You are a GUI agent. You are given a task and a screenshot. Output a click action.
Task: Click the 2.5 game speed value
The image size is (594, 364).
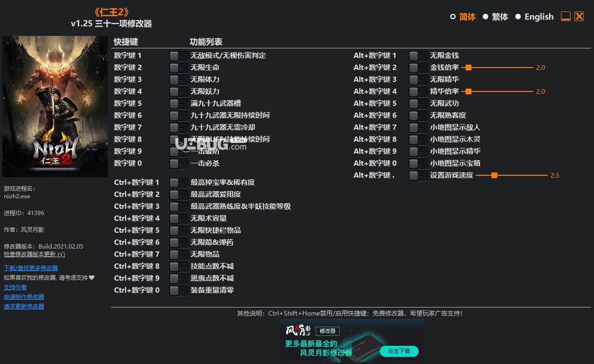(x=555, y=175)
